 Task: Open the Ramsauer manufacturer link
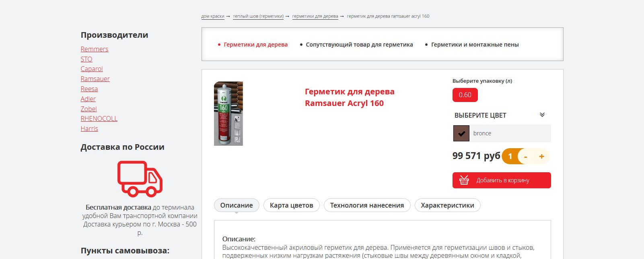click(x=95, y=79)
